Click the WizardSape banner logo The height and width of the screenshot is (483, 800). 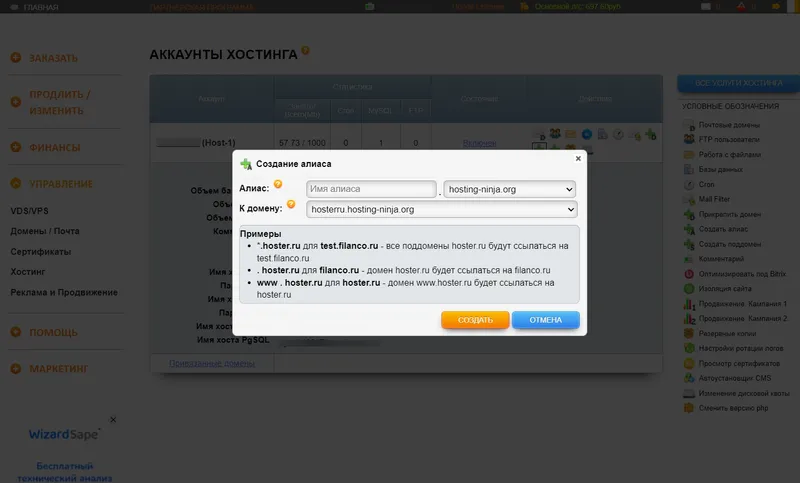[64, 434]
